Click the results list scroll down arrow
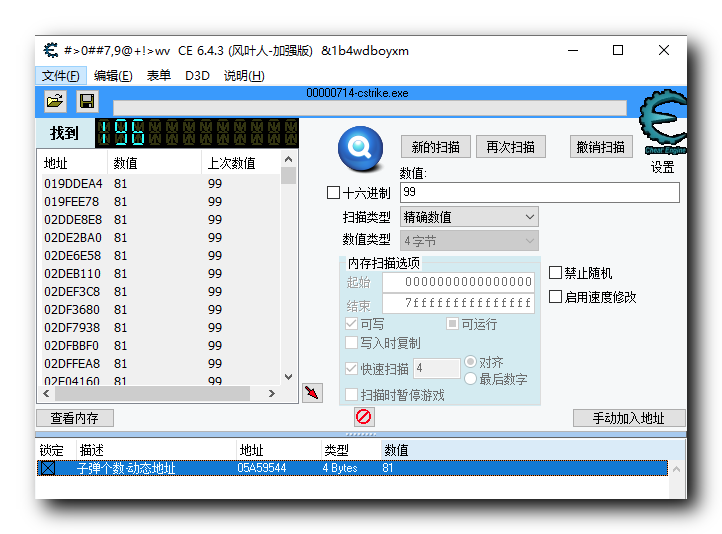 pos(289,377)
